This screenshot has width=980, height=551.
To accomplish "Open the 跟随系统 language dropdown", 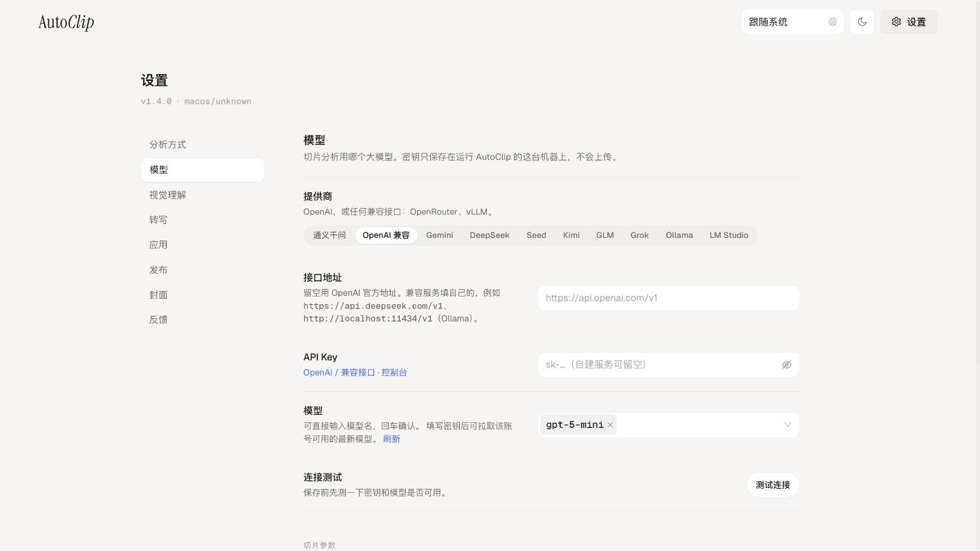I will [793, 21].
